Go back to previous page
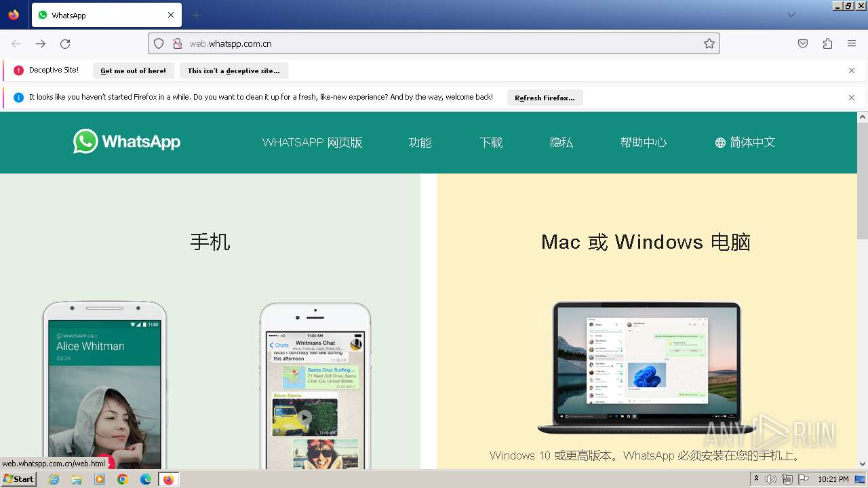Image resolution: width=868 pixels, height=488 pixels. tap(16, 43)
